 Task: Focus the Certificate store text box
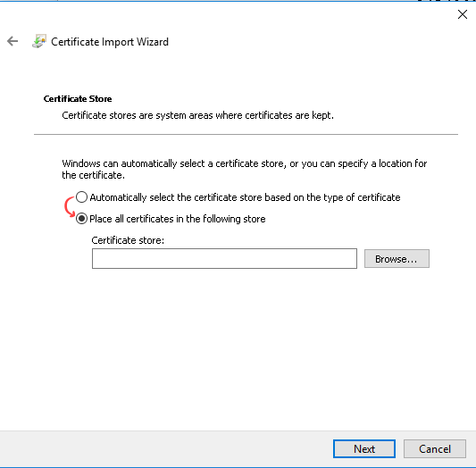pos(224,259)
